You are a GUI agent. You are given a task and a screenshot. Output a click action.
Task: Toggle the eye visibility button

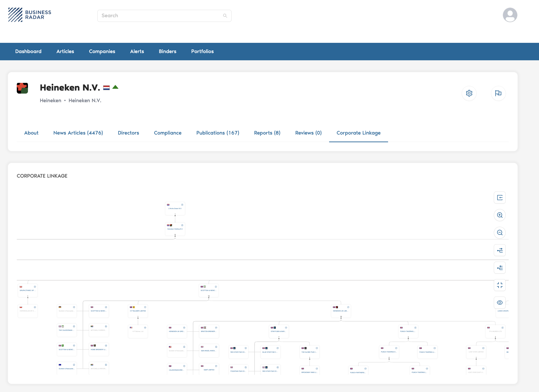500,302
